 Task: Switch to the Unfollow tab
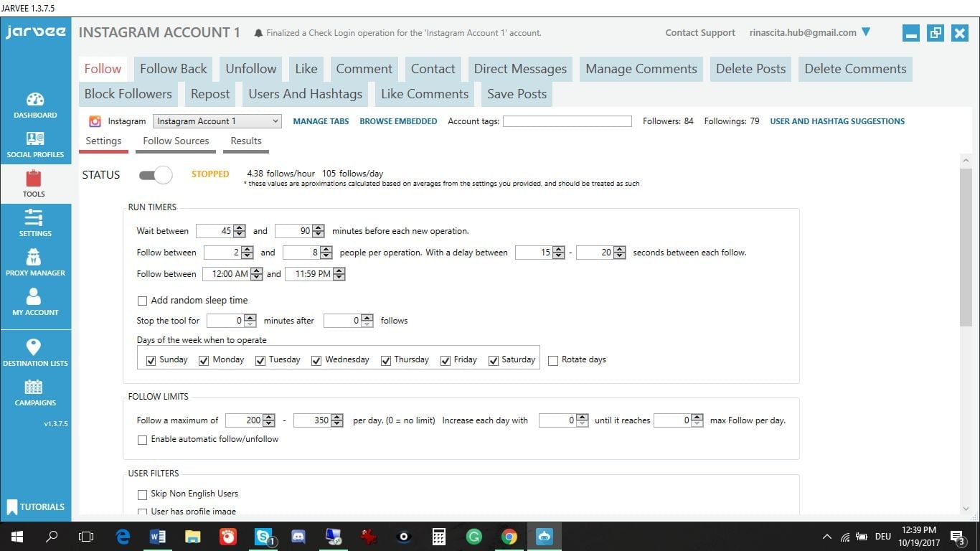pos(251,69)
